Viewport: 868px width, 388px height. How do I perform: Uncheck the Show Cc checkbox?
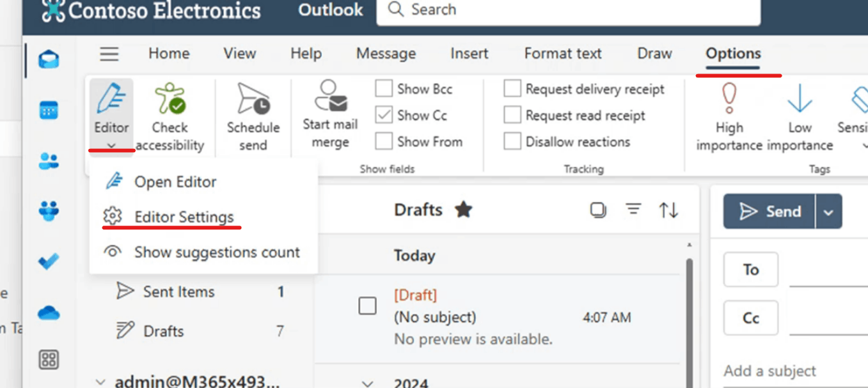click(384, 115)
